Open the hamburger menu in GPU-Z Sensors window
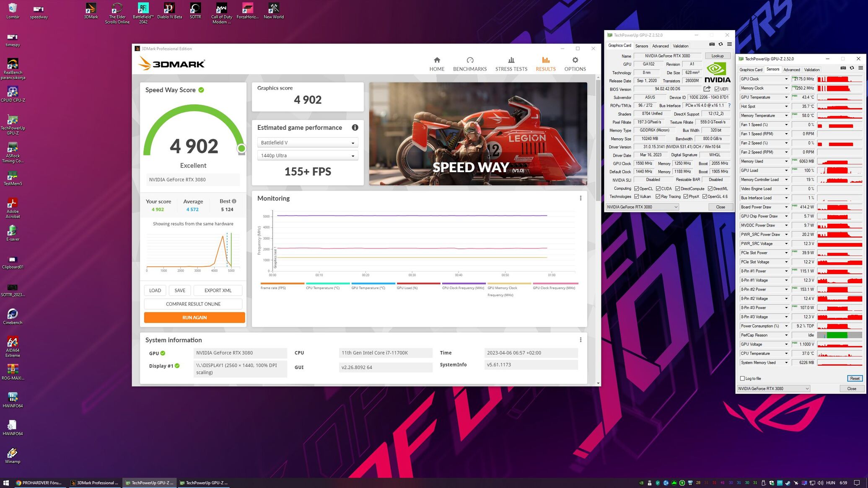The width and height of the screenshot is (868, 488). tap(860, 68)
